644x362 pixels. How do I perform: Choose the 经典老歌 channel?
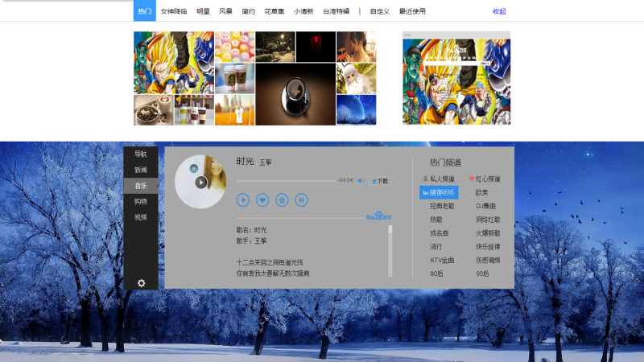[x=442, y=206]
